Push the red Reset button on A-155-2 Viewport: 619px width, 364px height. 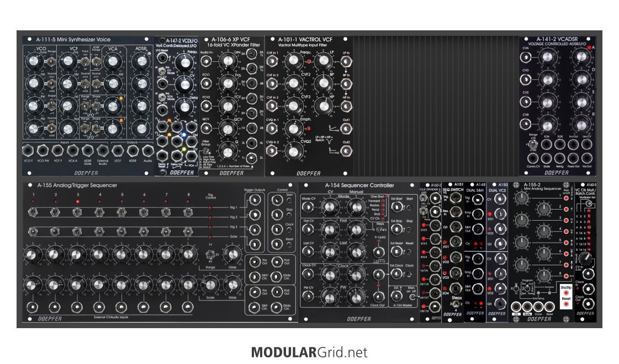566,304
